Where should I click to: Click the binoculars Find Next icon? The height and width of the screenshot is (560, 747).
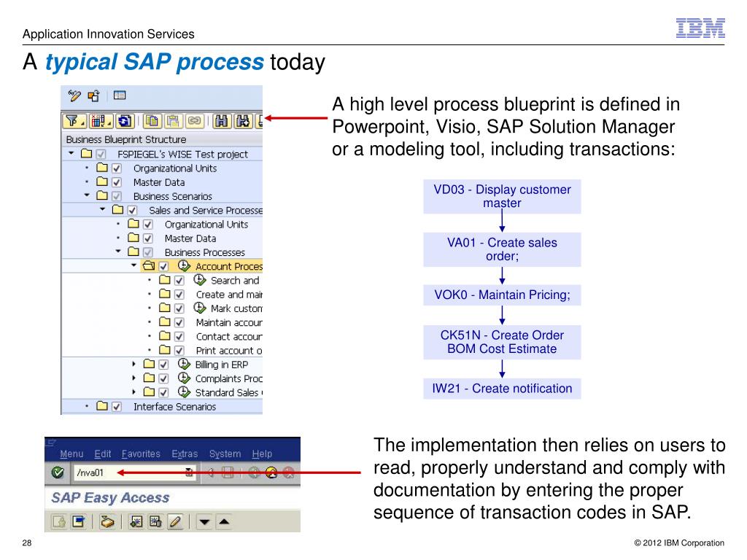(242, 121)
